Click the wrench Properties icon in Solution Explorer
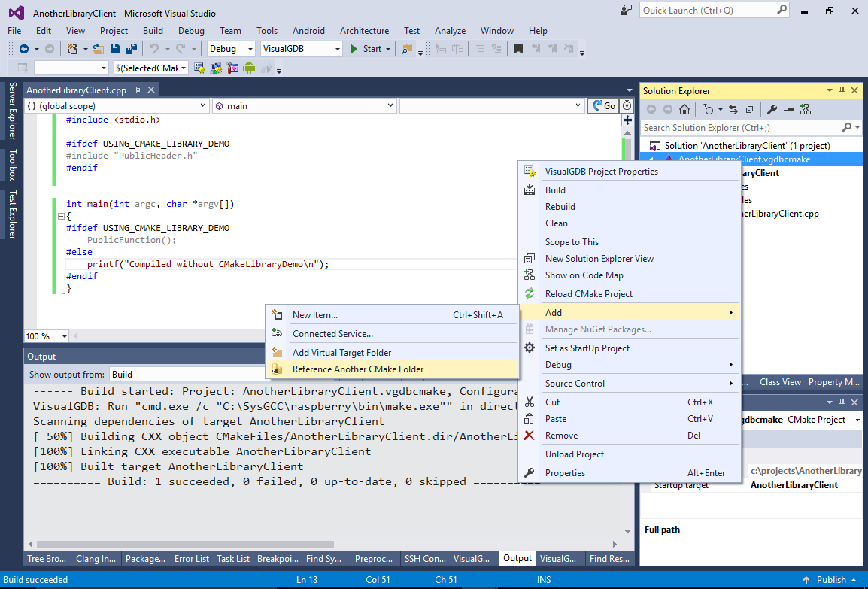The width and height of the screenshot is (868, 589). point(772,109)
